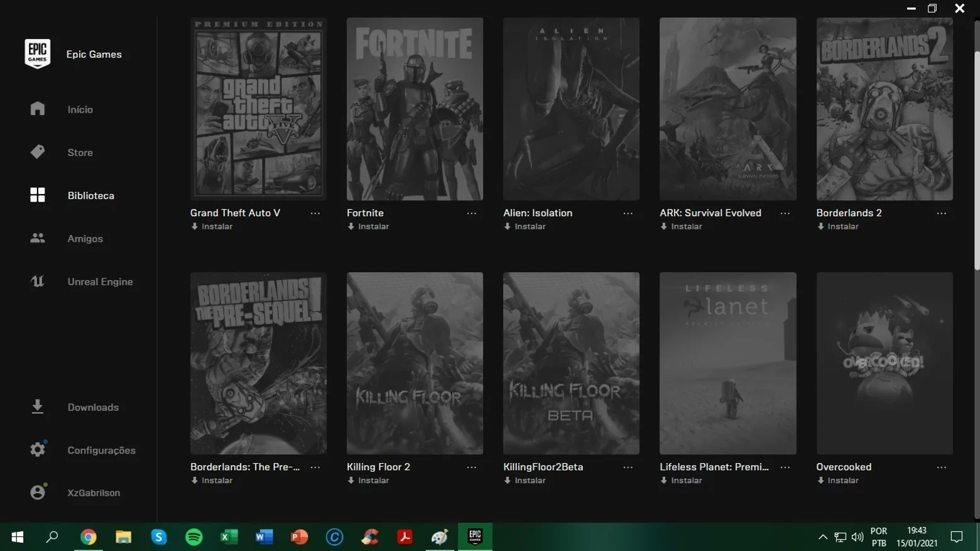Open Google Chrome from the taskbar
This screenshot has width=980, height=551.
click(89, 537)
